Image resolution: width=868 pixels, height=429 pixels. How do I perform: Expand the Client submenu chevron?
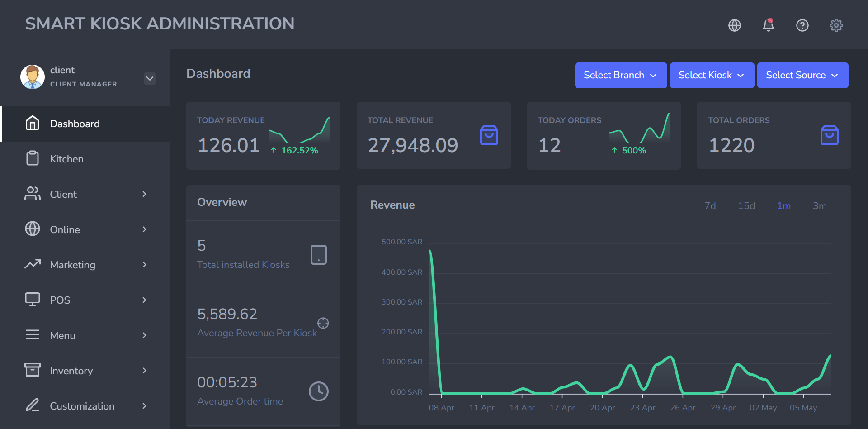point(144,194)
